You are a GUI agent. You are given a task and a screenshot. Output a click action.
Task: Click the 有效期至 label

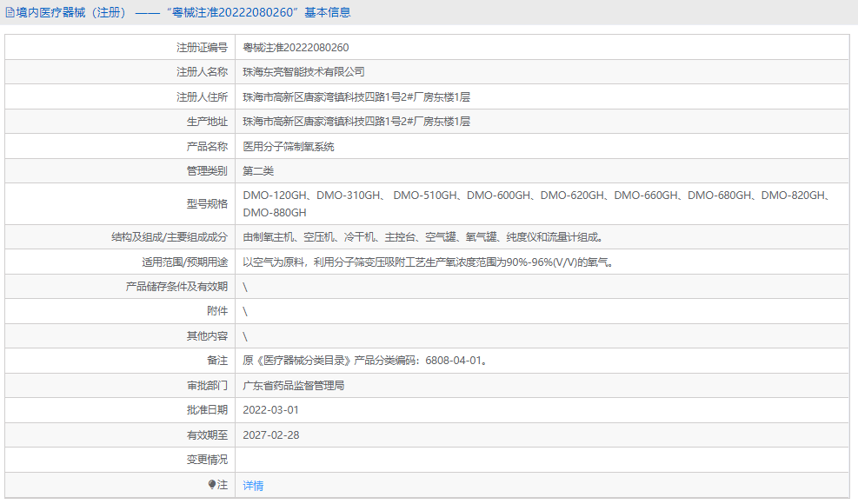207,435
